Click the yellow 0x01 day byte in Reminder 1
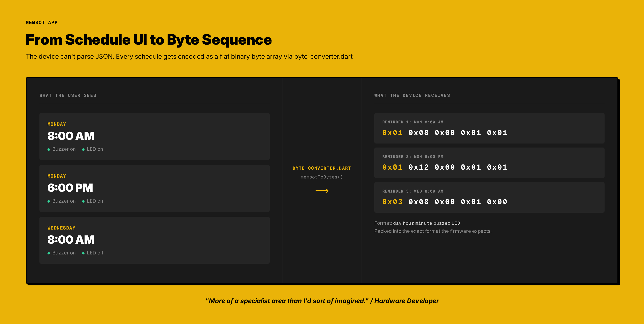 392,132
